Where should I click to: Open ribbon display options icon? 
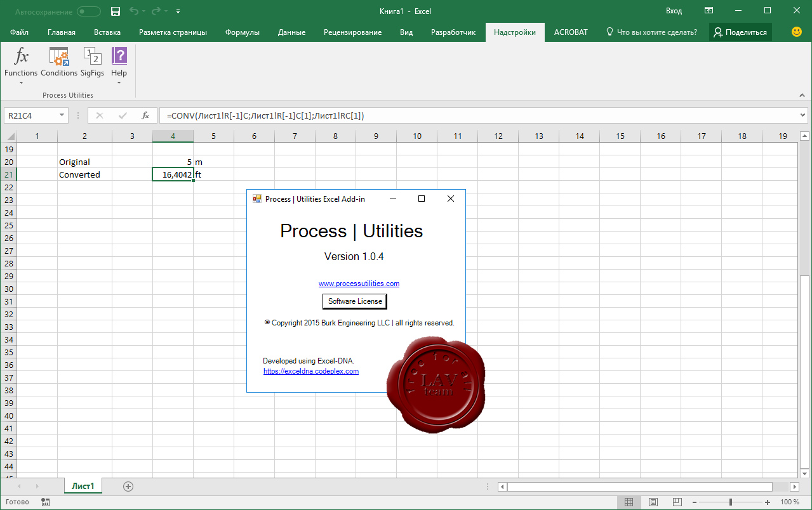pos(709,11)
